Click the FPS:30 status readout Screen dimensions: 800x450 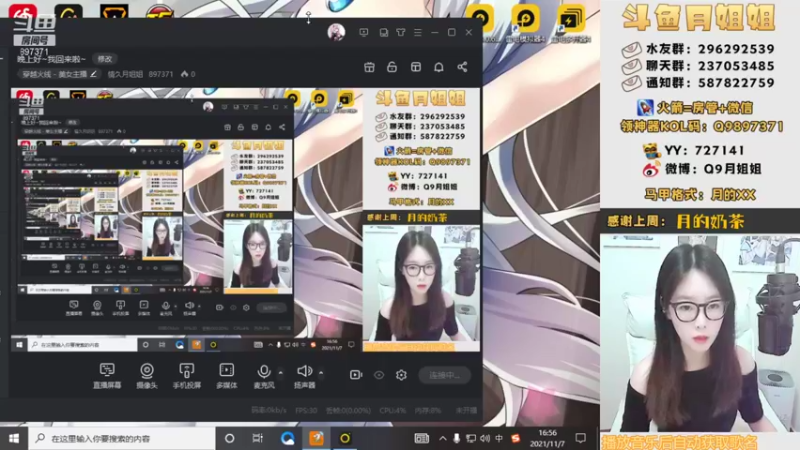point(306,410)
